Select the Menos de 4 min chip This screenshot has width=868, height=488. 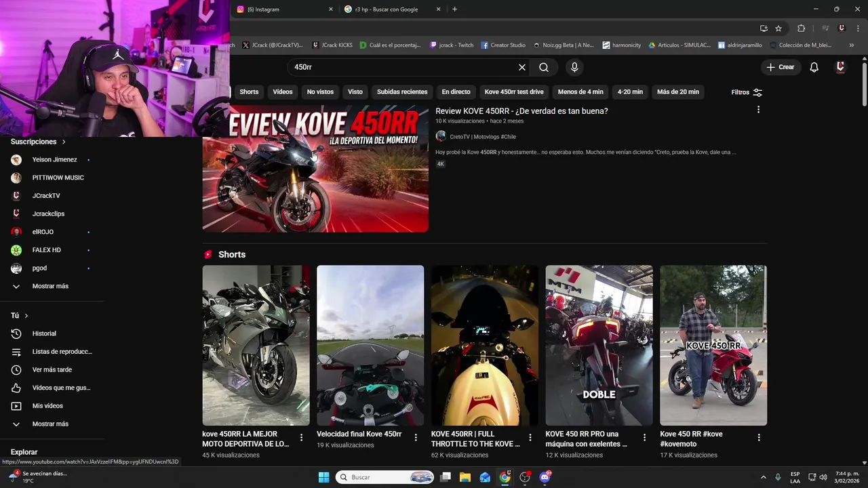click(x=580, y=91)
